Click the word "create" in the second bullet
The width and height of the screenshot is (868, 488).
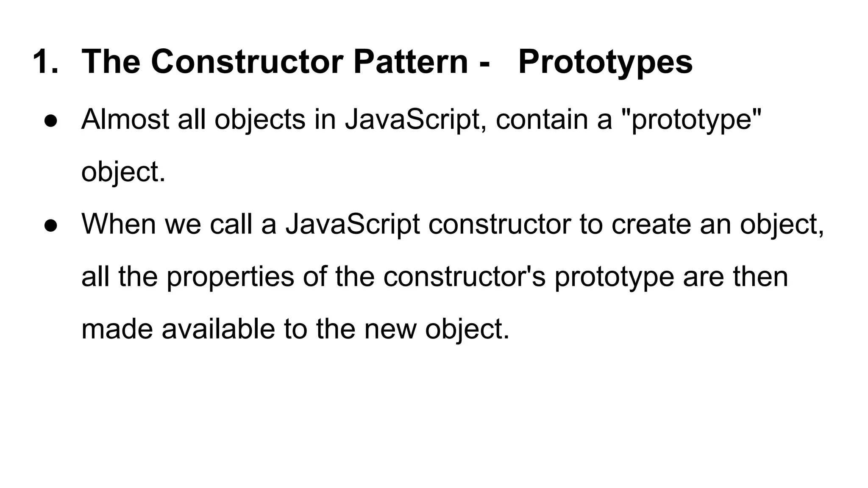click(651, 224)
